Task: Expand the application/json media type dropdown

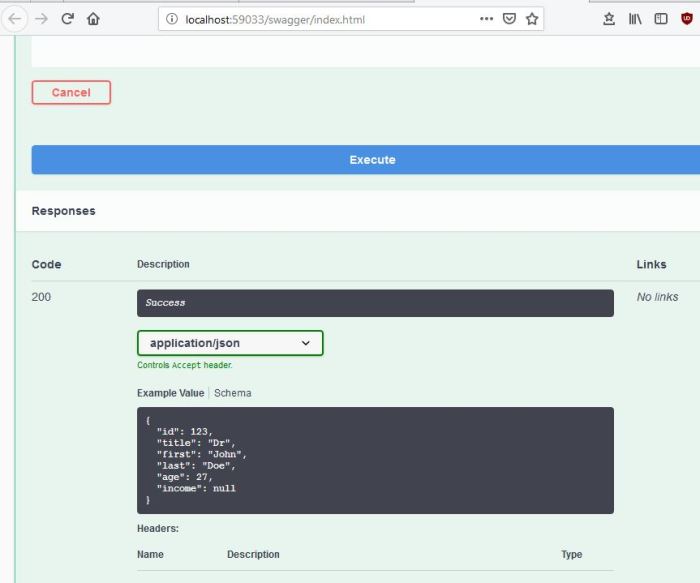Action: pos(230,343)
